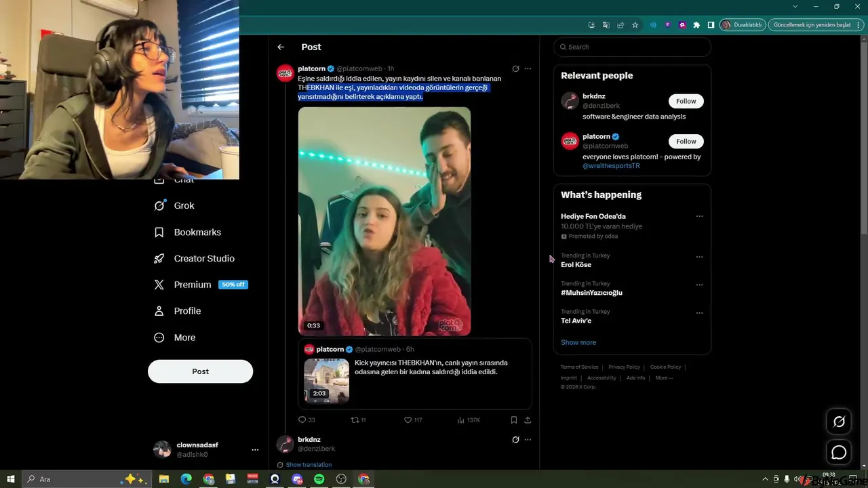Open OBS Studio from the taskbar
Screen dimensions: 868x488
tap(341, 479)
